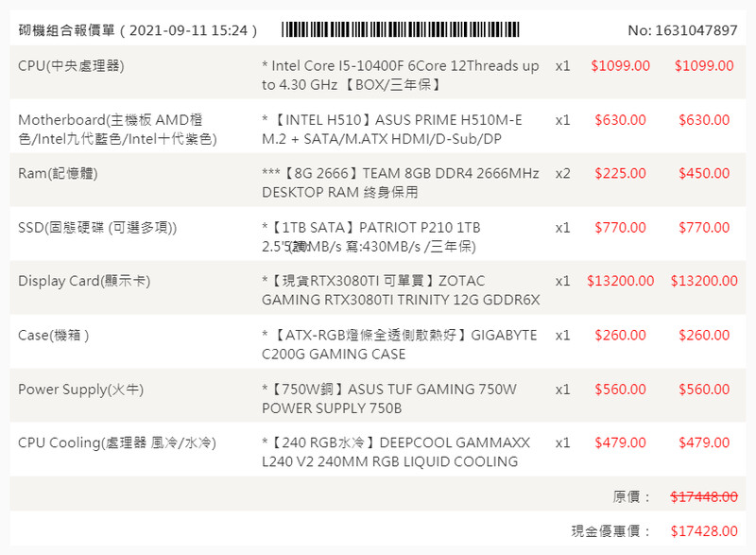Viewport: 756px width, 555px height.
Task: Click the GIGABYTE C200G GAMING CASE item
Action: coord(399,345)
